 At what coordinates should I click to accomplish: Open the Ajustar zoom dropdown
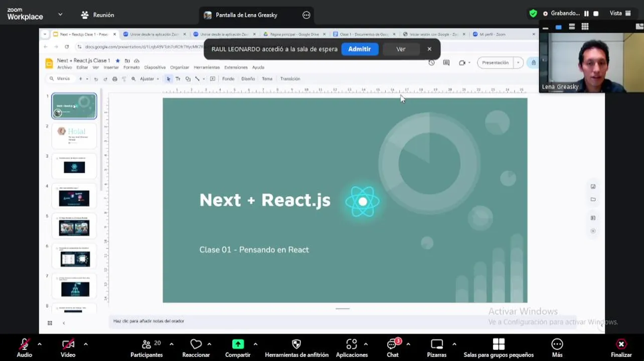(149, 79)
